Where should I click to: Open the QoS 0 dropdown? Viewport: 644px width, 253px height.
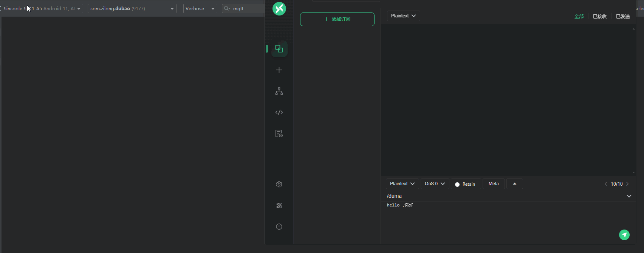[x=435, y=184]
